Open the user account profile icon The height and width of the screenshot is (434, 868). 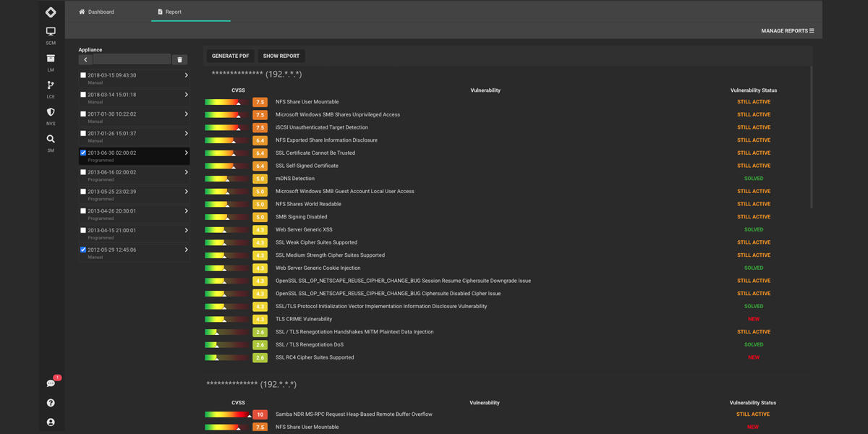(51, 422)
